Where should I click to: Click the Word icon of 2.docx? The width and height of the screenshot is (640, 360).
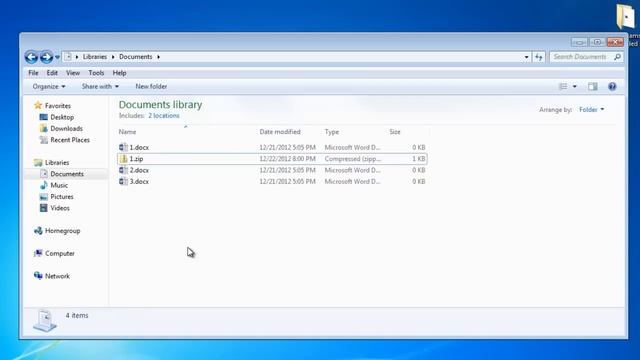click(123, 170)
